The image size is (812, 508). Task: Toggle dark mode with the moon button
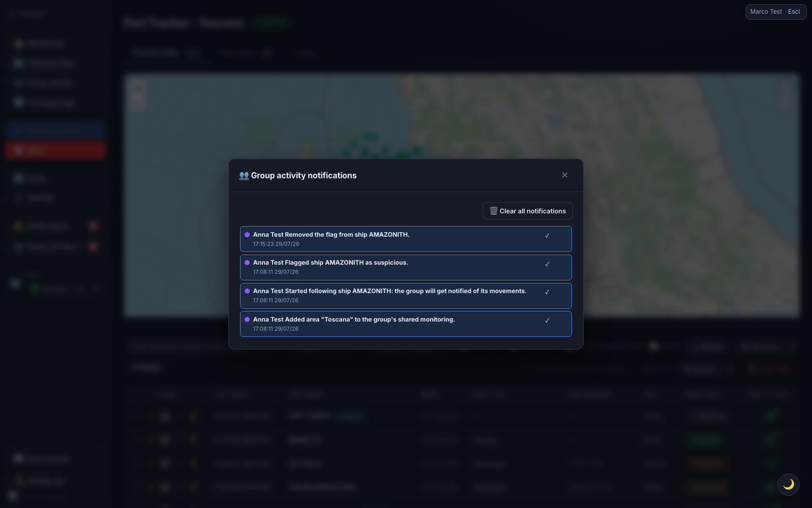pos(789,485)
